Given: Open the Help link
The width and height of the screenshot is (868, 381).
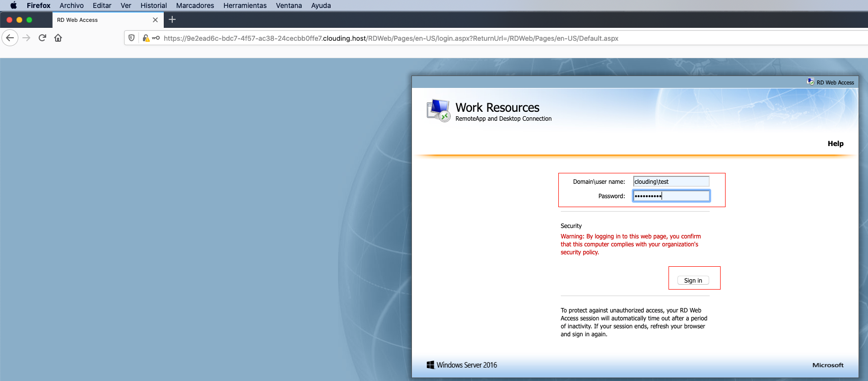Looking at the screenshot, I should [x=835, y=144].
